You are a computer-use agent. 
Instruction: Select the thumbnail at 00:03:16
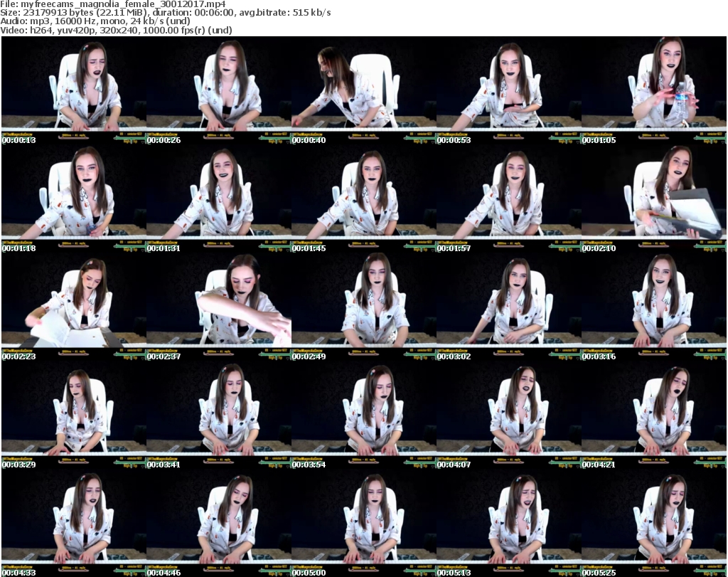654,307
